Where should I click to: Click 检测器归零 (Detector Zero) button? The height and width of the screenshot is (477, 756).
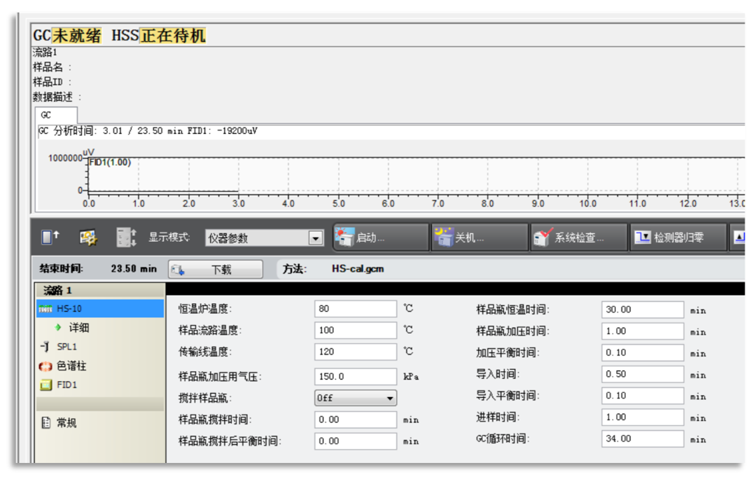675,238
